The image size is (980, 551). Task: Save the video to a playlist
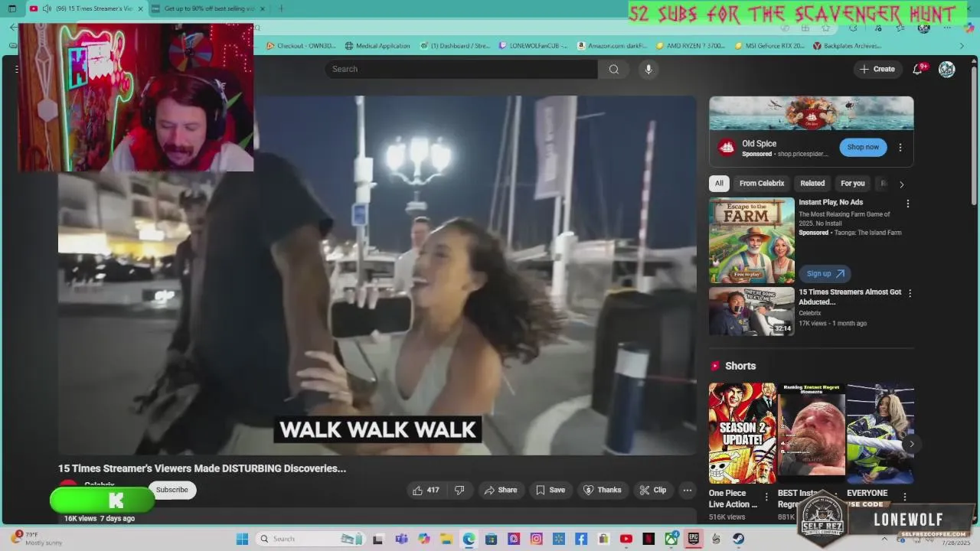tap(550, 490)
